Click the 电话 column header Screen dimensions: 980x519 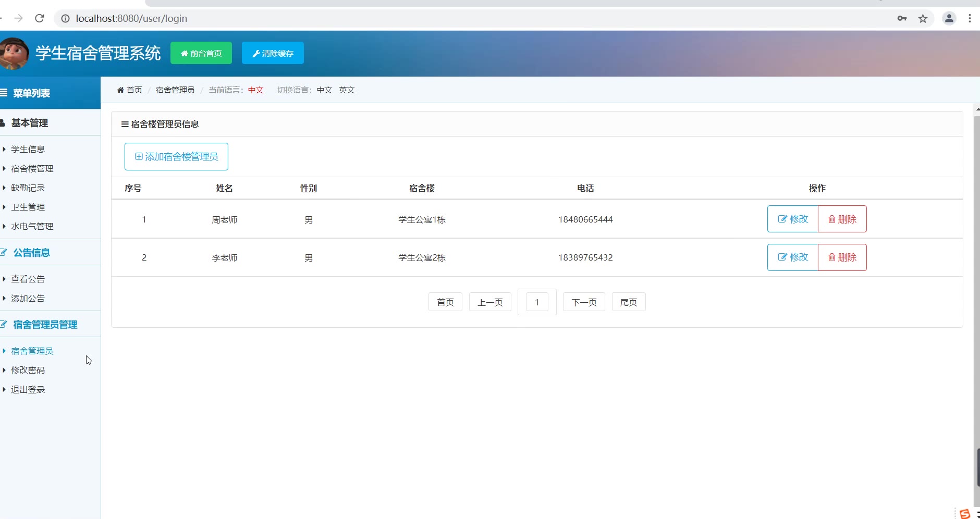[x=585, y=188]
